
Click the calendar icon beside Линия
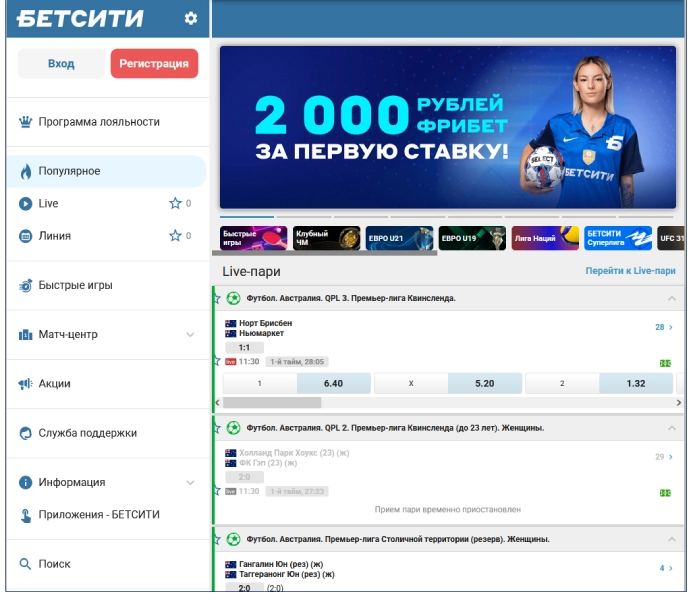point(26,236)
